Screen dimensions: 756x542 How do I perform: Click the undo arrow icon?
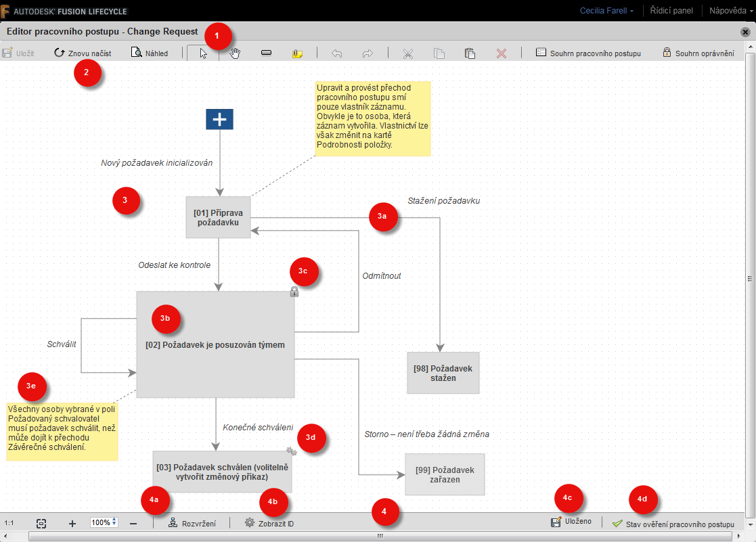click(337, 53)
